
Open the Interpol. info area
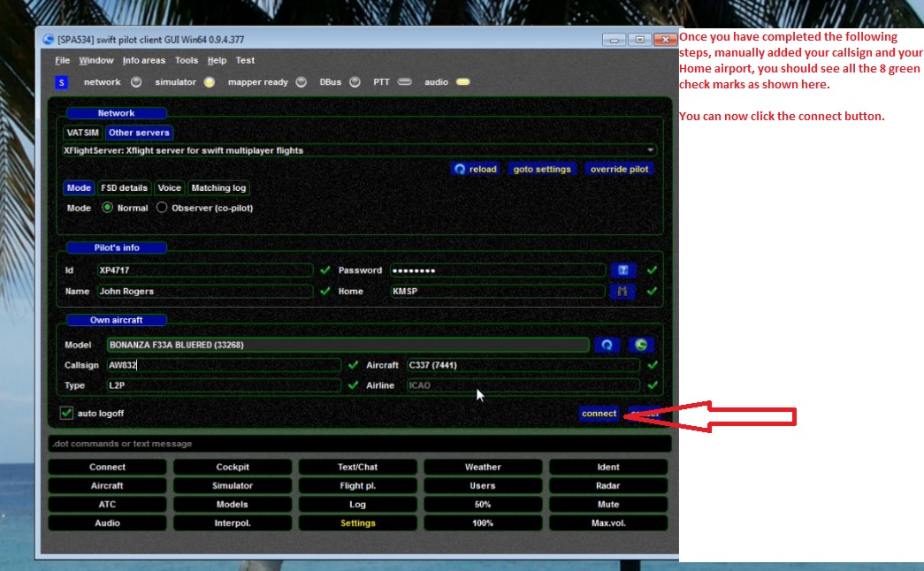tap(233, 524)
